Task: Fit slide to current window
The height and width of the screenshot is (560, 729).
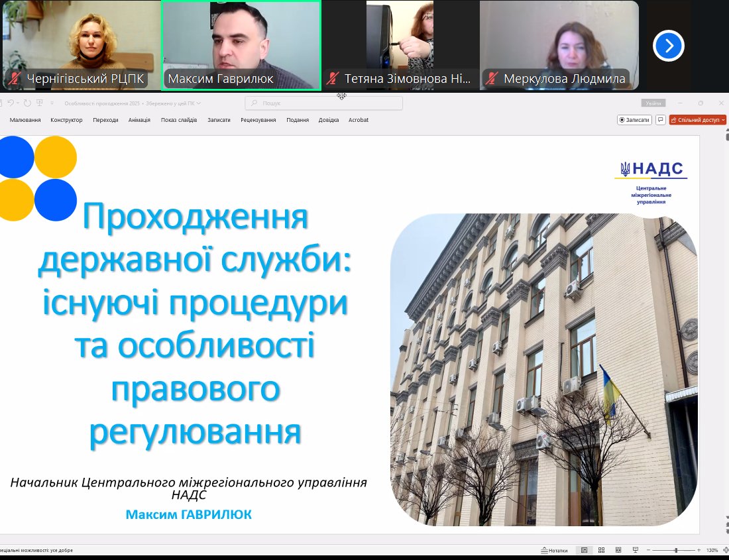Action: (x=725, y=550)
